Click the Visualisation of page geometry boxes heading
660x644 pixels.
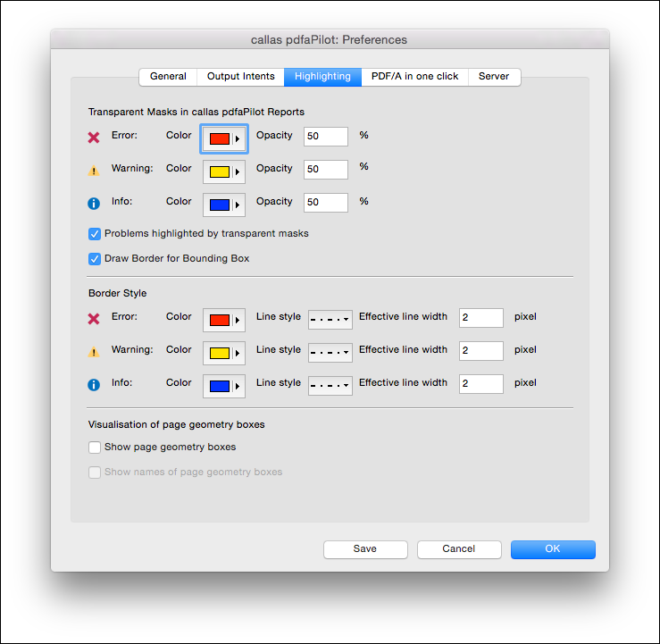[x=176, y=424]
